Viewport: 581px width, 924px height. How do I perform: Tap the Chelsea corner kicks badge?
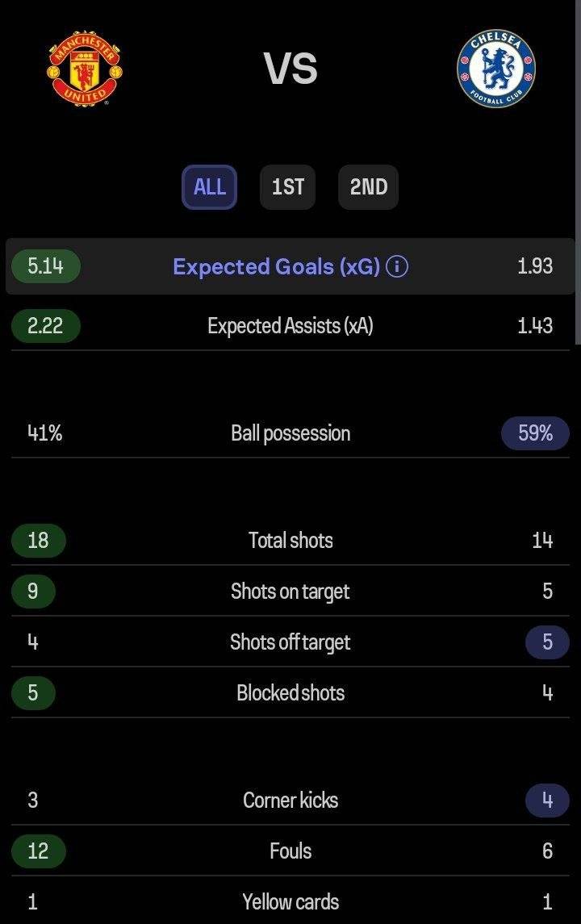pyautogui.click(x=547, y=801)
